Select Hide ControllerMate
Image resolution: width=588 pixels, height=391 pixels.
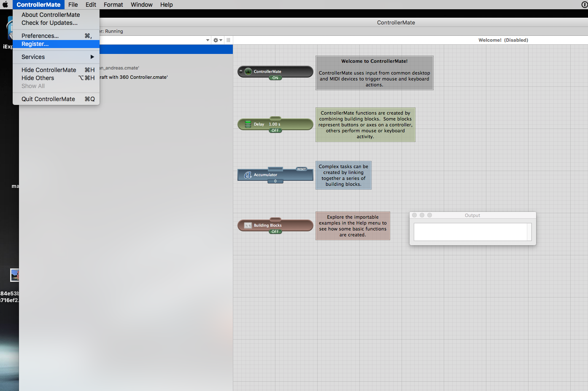pyautogui.click(x=56, y=70)
